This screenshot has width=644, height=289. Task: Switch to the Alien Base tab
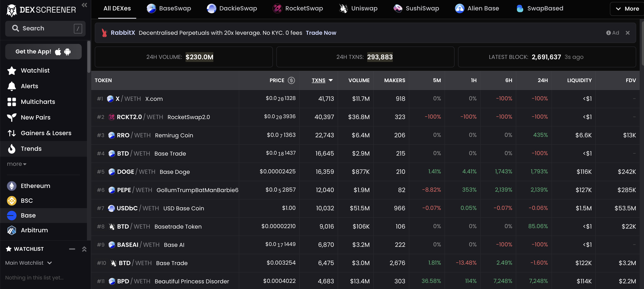pyautogui.click(x=477, y=8)
